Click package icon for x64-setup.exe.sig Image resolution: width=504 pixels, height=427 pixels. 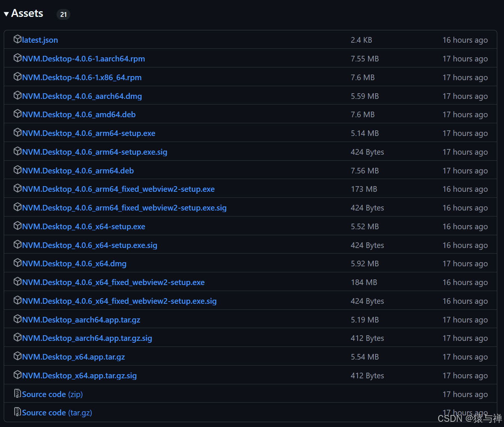click(18, 244)
